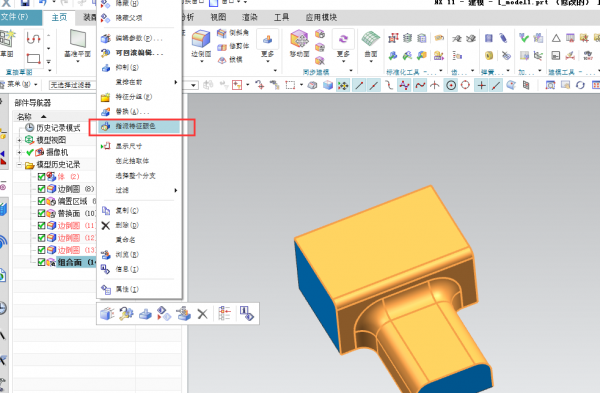600x393 pixels.
Task: Uncheck the 偏置区域 feature checkbox
Action: [41, 201]
